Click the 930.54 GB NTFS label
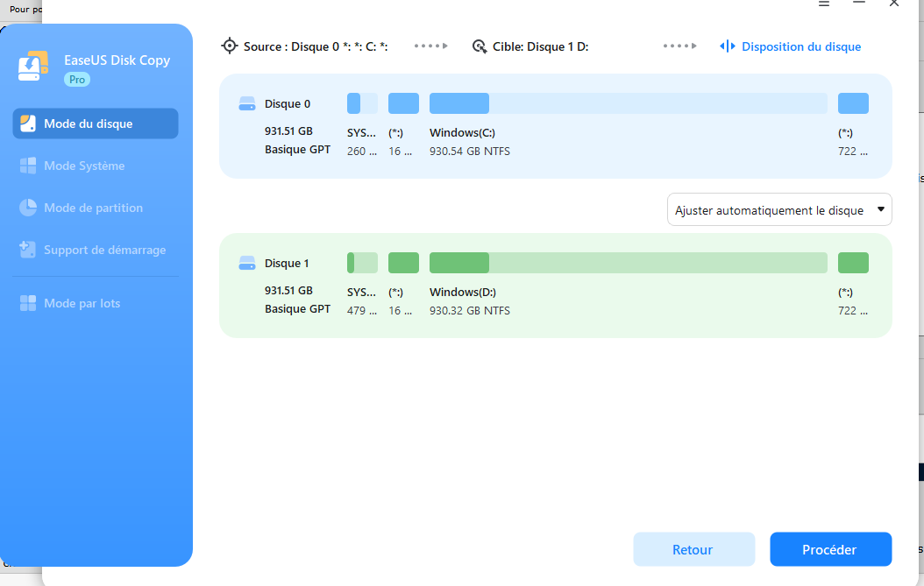924x586 pixels. [470, 152]
